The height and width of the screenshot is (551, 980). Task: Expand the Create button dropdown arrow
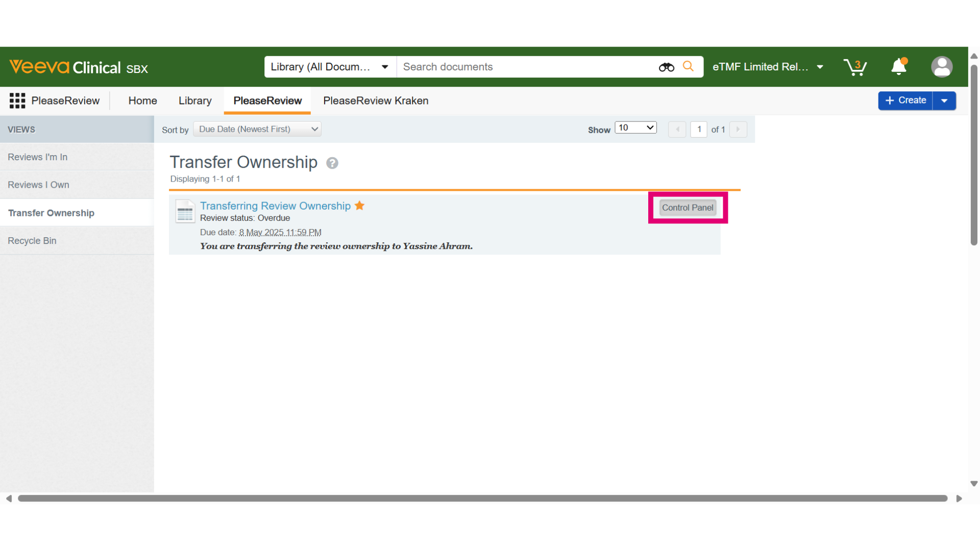coord(944,101)
